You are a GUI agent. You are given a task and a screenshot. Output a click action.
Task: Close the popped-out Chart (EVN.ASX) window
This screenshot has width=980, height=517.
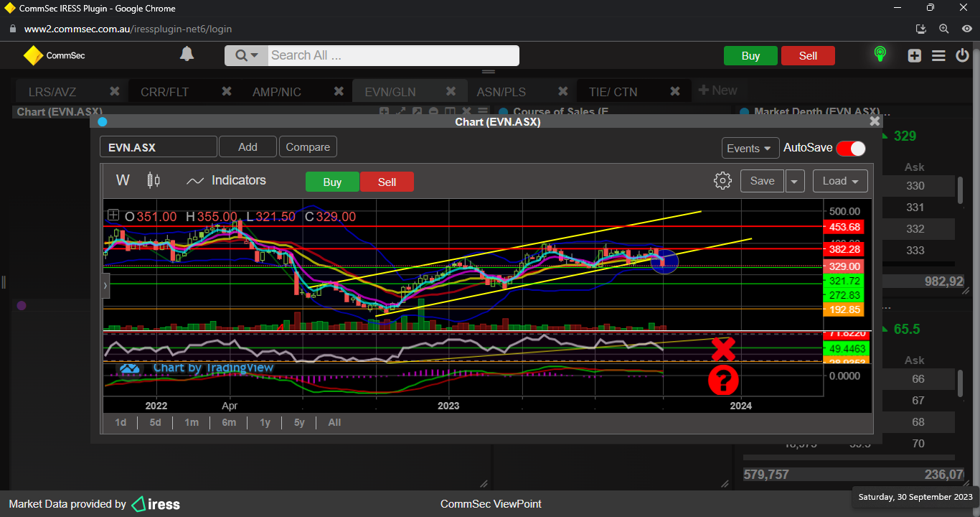875,121
